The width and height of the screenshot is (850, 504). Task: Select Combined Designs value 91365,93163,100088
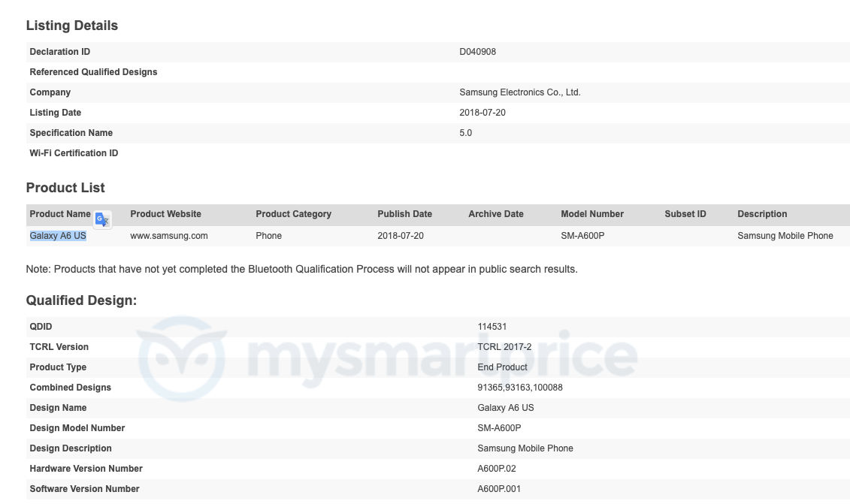520,388
